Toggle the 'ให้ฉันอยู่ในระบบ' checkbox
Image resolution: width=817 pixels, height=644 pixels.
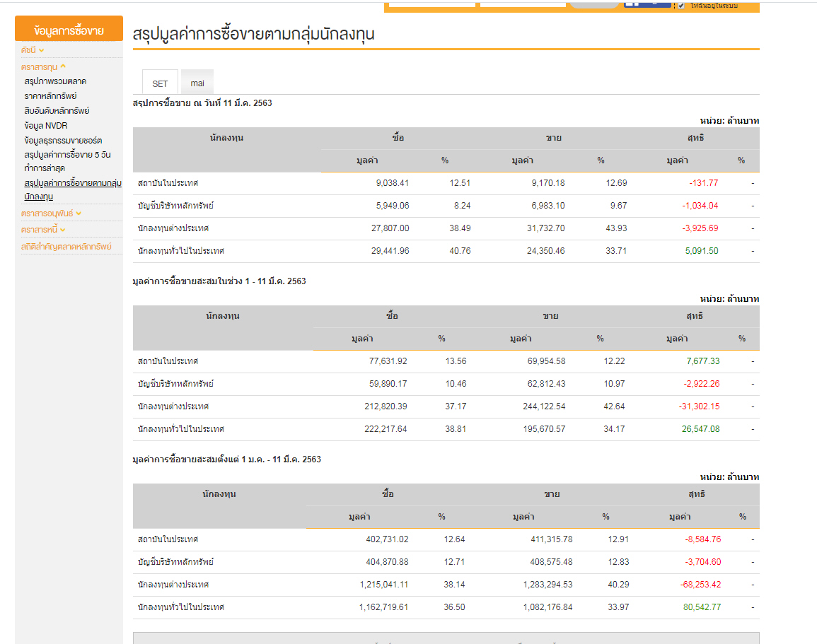click(680, 6)
